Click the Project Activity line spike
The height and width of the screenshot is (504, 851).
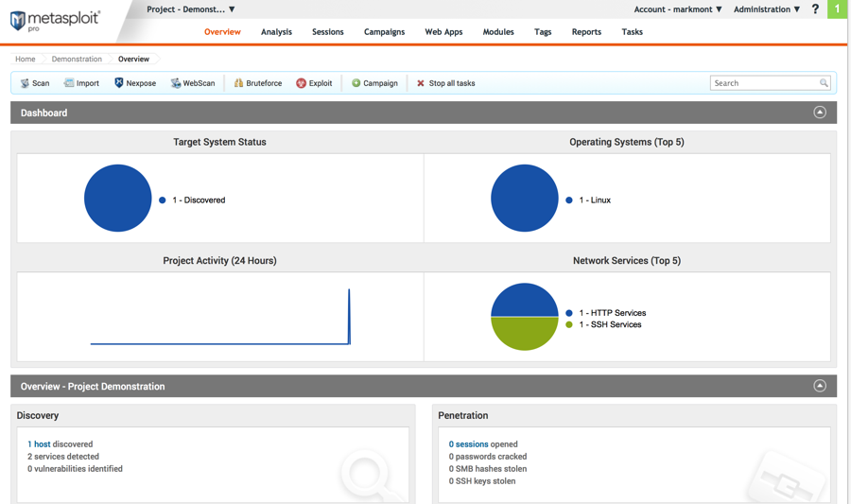[349, 316]
